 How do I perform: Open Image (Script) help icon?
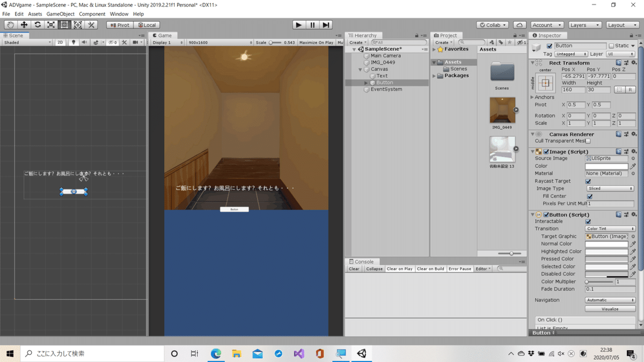point(619,152)
